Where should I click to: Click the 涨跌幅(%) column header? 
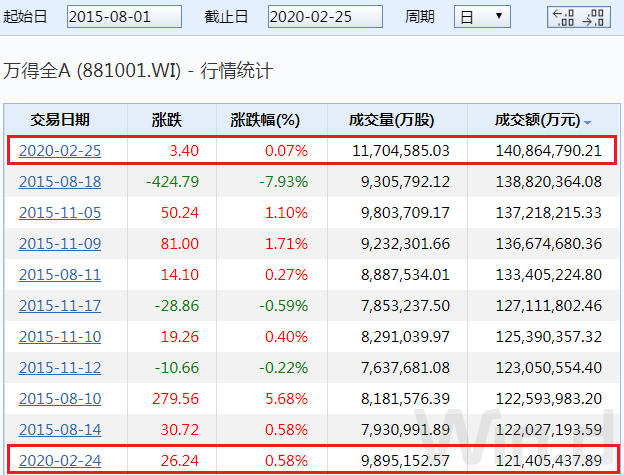[265, 120]
